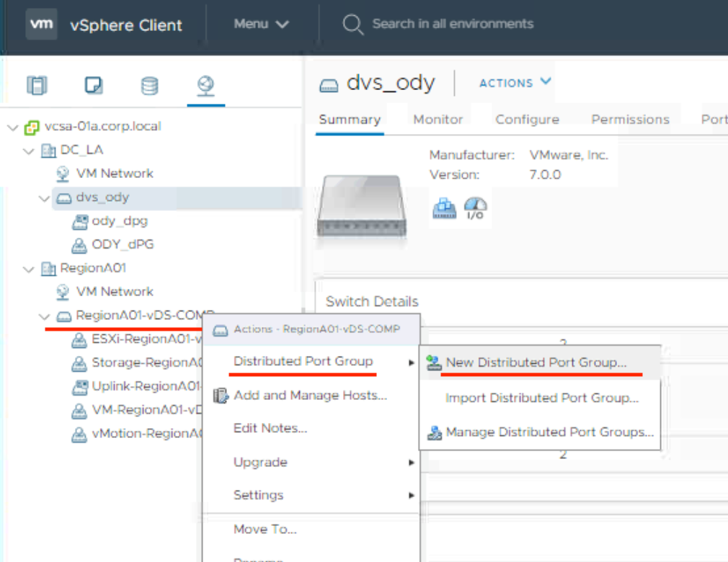
Task: Switch to the Configure tab
Action: [527, 120]
